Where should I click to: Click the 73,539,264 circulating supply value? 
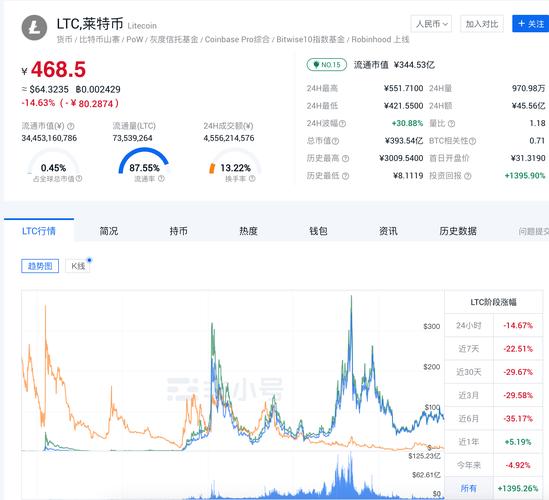click(x=132, y=138)
